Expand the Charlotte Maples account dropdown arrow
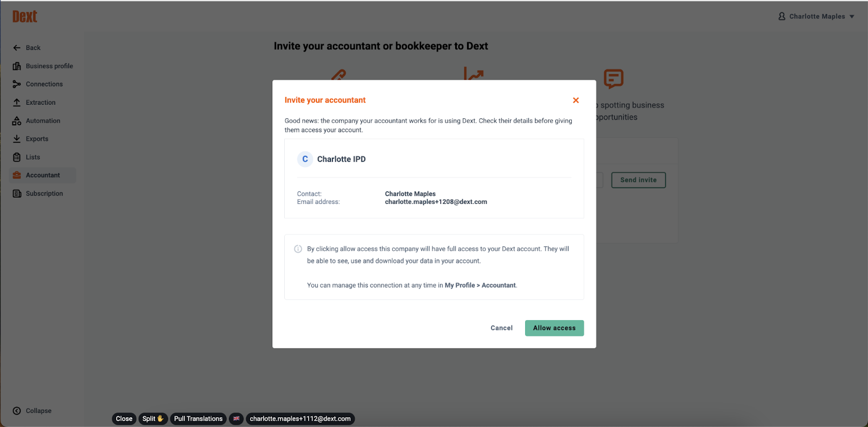 click(852, 17)
